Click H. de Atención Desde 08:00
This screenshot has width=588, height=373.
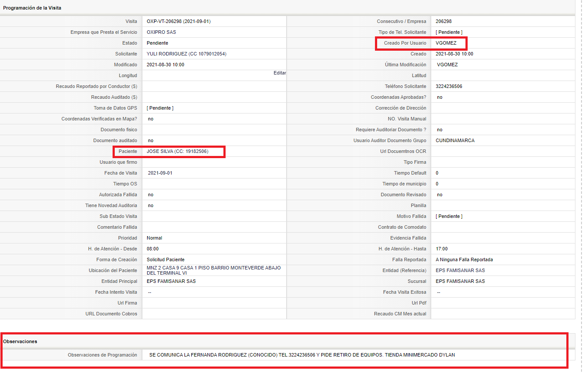(153, 249)
